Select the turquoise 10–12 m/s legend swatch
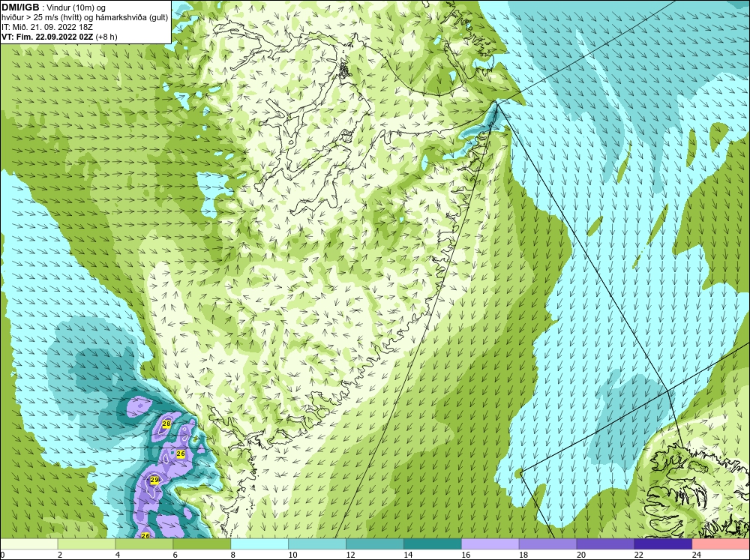The height and width of the screenshot is (560, 750). 317,544
